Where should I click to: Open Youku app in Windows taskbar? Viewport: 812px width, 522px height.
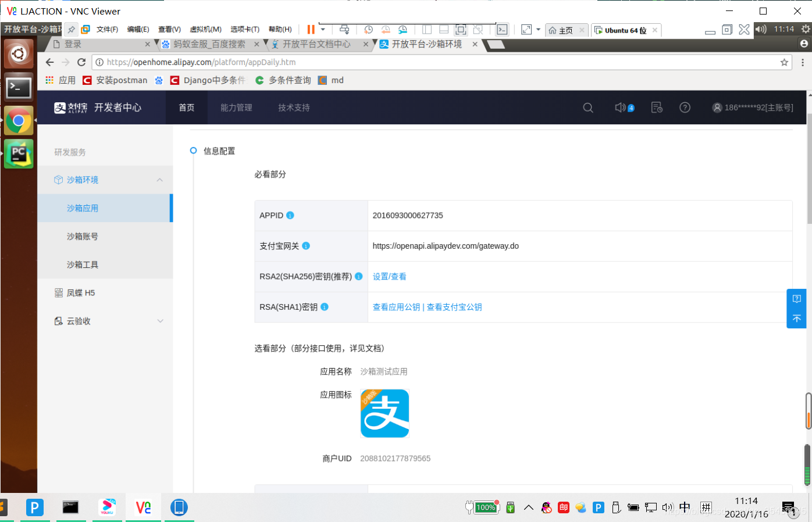pyautogui.click(x=107, y=507)
